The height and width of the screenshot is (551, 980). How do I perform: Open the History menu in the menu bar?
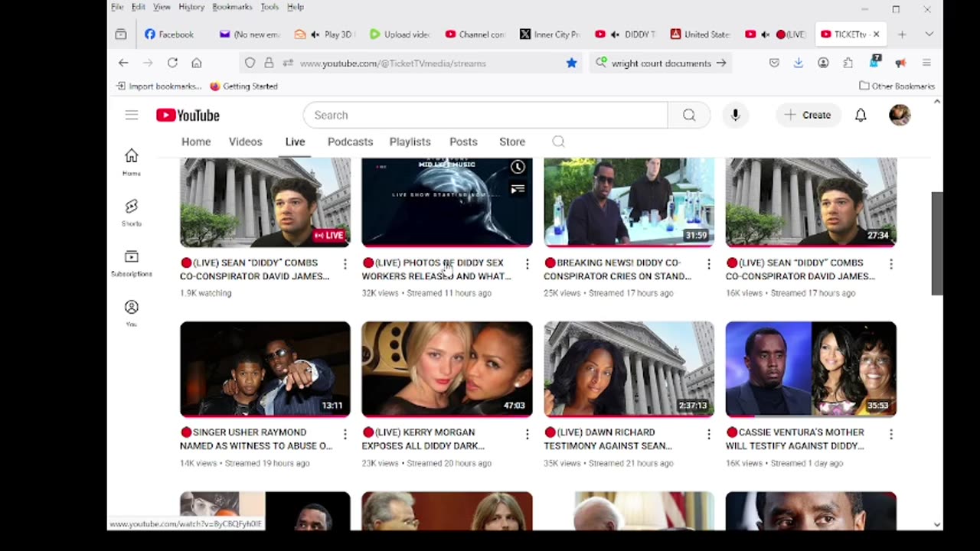point(191,7)
